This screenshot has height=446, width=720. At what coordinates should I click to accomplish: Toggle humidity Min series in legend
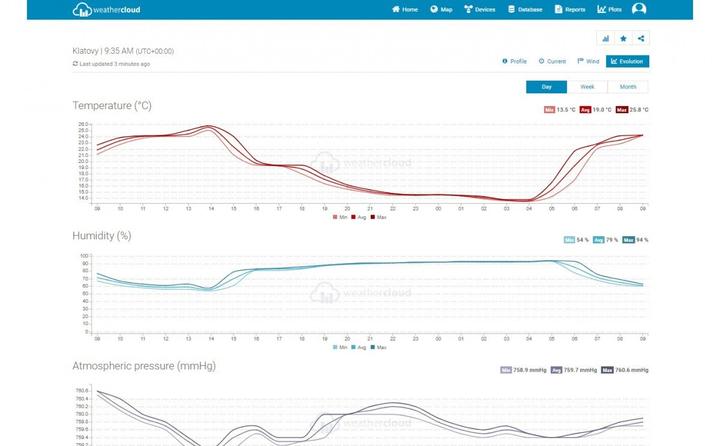340,348
